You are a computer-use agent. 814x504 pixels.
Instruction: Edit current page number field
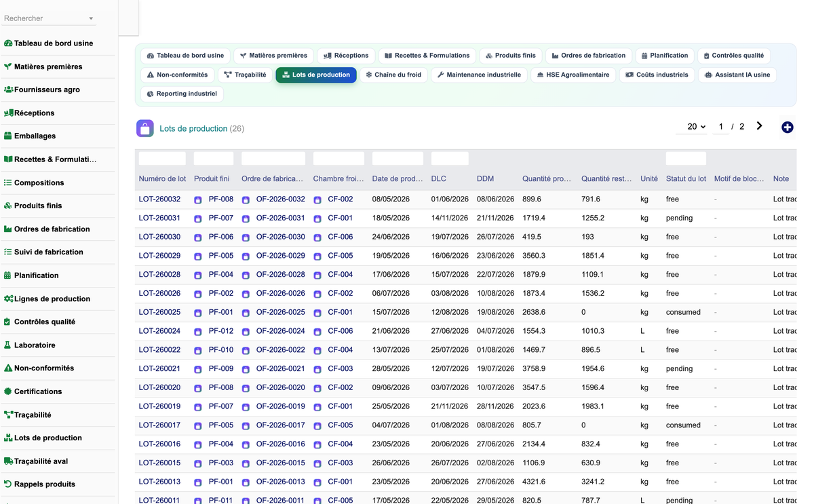pyautogui.click(x=720, y=127)
